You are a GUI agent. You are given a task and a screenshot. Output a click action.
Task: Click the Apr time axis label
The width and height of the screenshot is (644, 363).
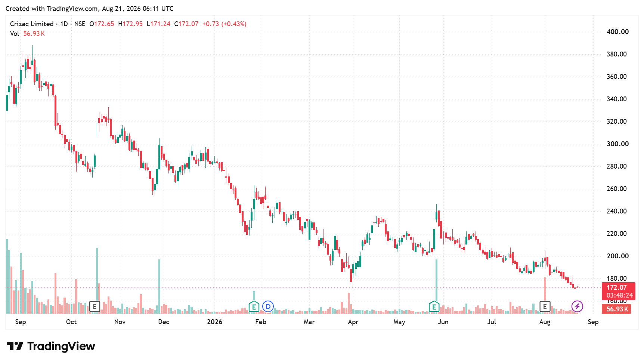(353, 322)
